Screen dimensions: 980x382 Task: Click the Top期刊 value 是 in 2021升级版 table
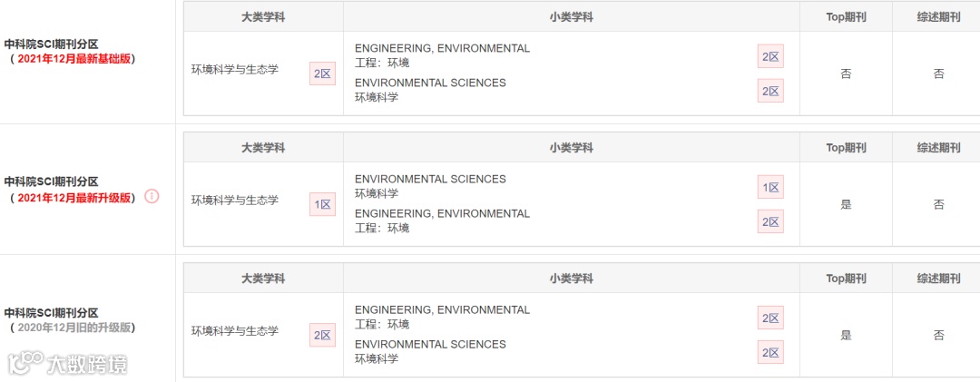pos(846,204)
